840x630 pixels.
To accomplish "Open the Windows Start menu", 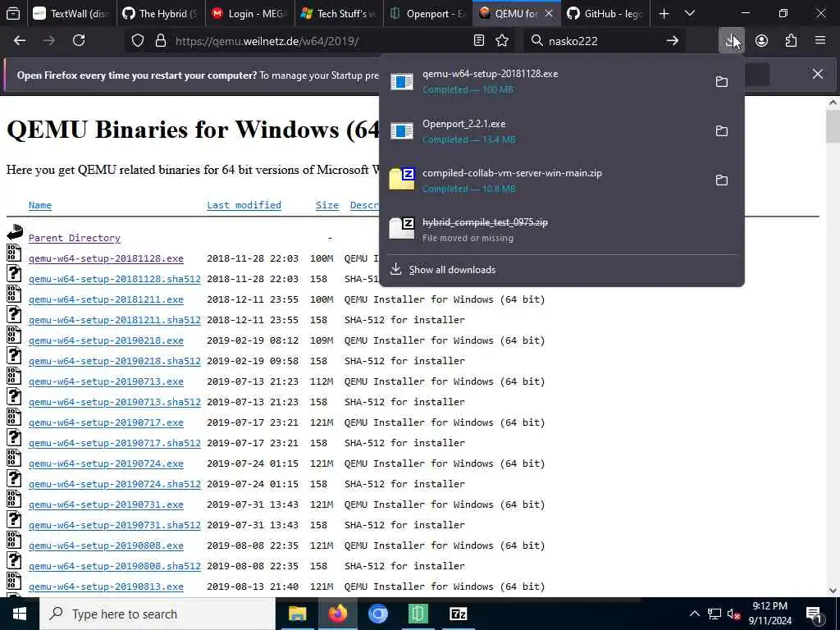I will click(x=20, y=614).
